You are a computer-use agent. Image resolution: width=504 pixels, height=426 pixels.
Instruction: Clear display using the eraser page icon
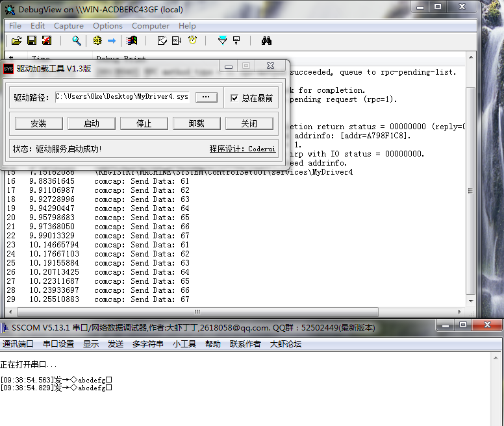point(162,40)
